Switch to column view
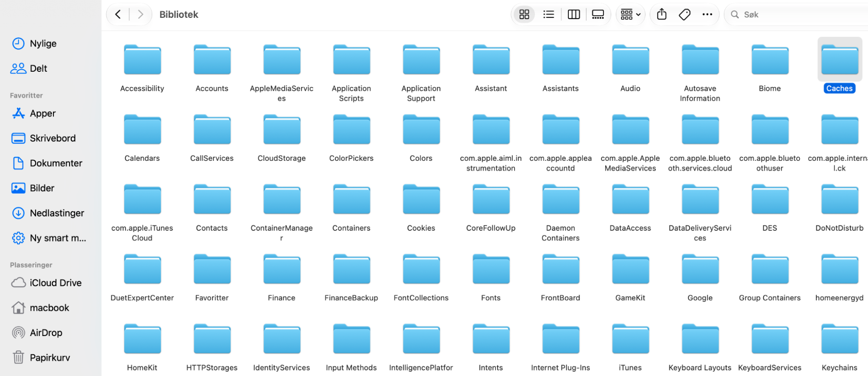The width and height of the screenshot is (868, 376). 574,14
